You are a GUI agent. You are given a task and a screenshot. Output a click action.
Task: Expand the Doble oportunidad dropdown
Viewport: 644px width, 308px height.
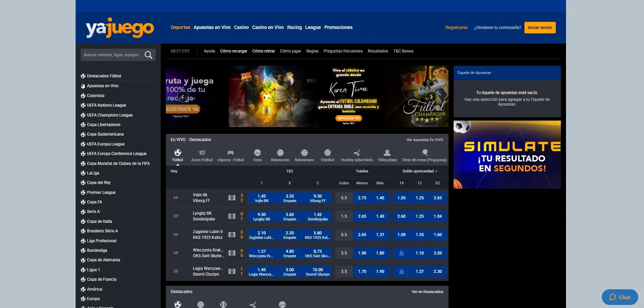click(420, 171)
